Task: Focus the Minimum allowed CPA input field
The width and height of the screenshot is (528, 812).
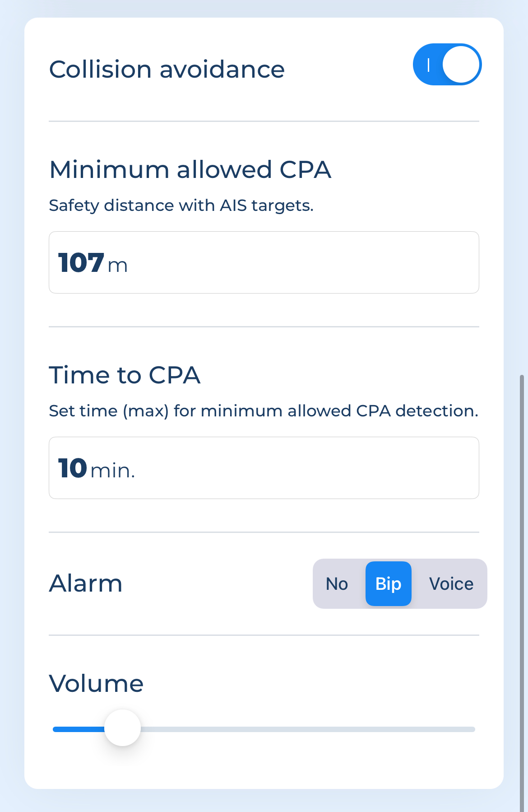Action: click(x=264, y=262)
